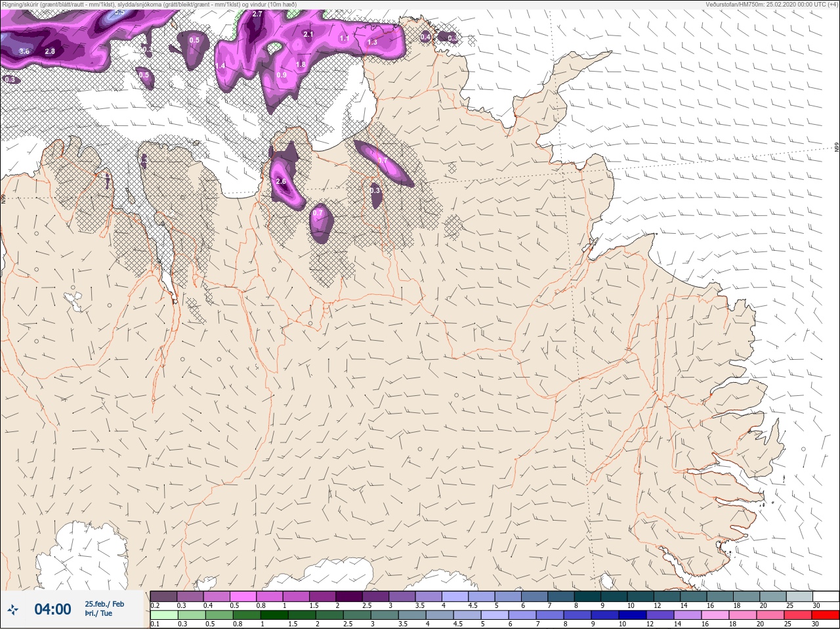This screenshot has width=840, height=629.
Task: Select the red 30 swatch in the rain legend
Action: click(826, 615)
